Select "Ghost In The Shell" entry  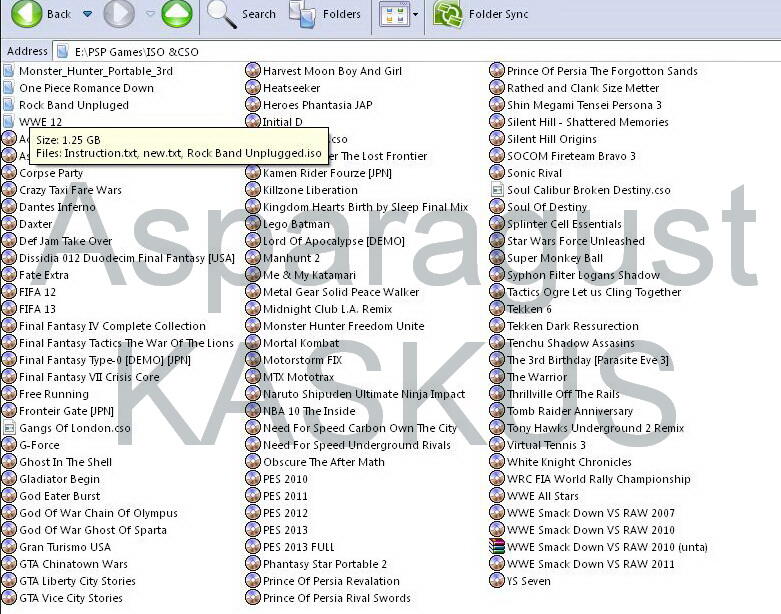57,462
